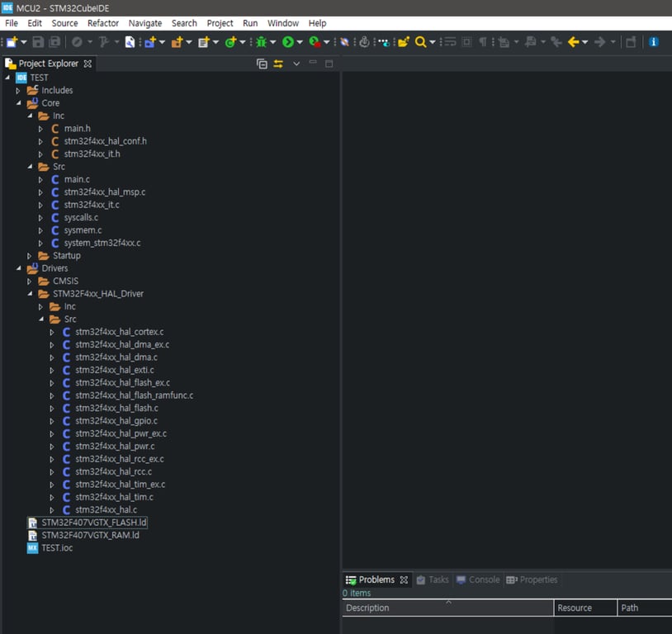Collapse the Drivers folder in tree
The width and height of the screenshot is (672, 634).
click(x=18, y=268)
